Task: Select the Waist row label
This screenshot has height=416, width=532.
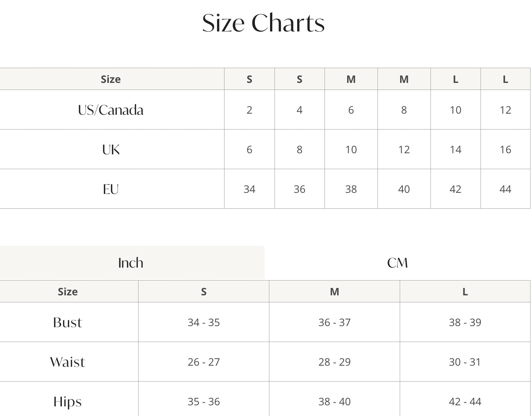Action: pos(67,362)
